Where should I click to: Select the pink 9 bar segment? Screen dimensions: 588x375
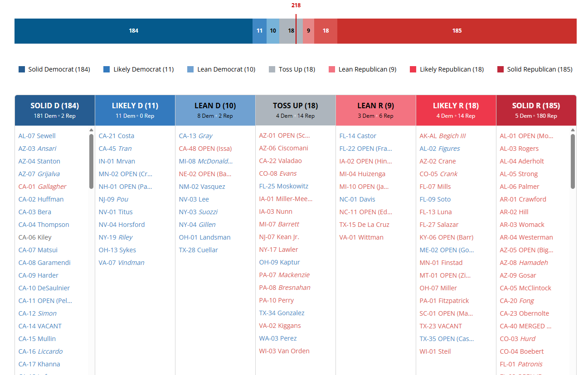pyautogui.click(x=308, y=31)
